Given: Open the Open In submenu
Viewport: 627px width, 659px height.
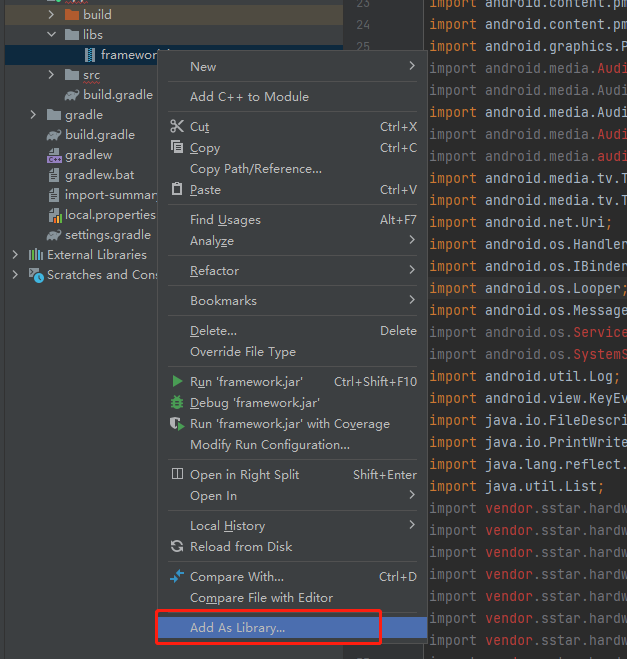Looking at the screenshot, I should click(292, 496).
